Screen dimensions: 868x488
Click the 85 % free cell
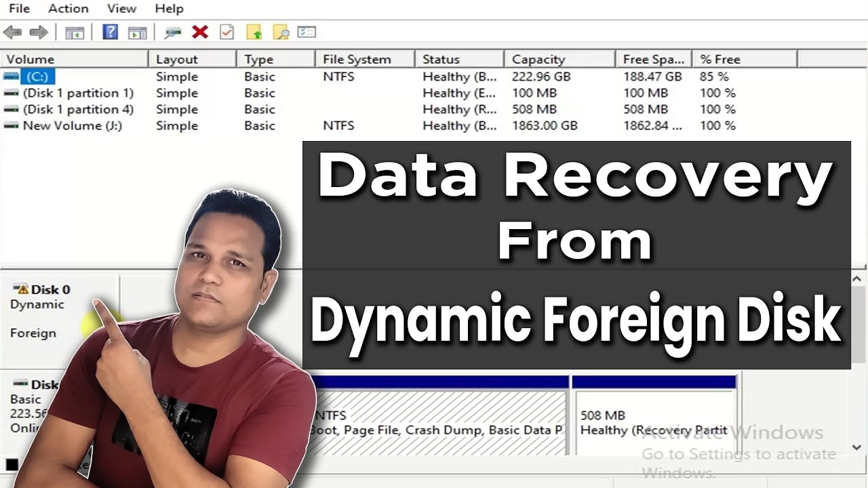[x=714, y=77]
